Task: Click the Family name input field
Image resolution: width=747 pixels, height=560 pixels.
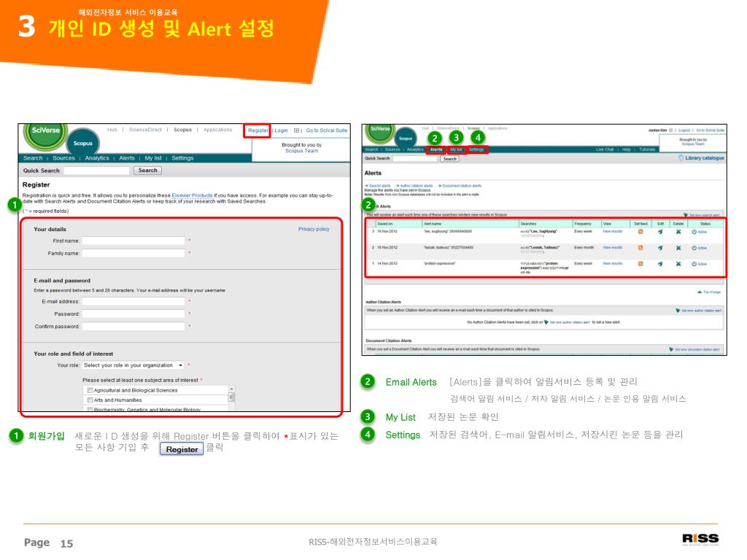Action: pos(133,253)
